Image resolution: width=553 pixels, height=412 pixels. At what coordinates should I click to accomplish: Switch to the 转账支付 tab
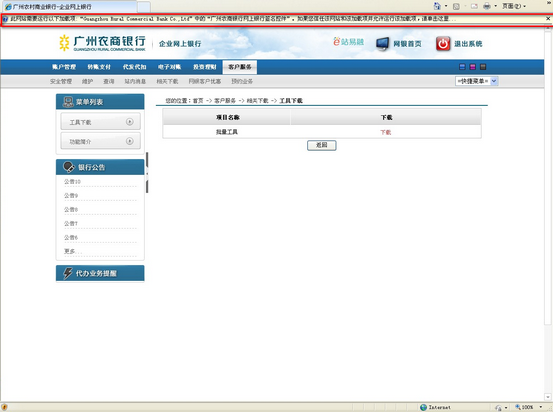[99, 67]
